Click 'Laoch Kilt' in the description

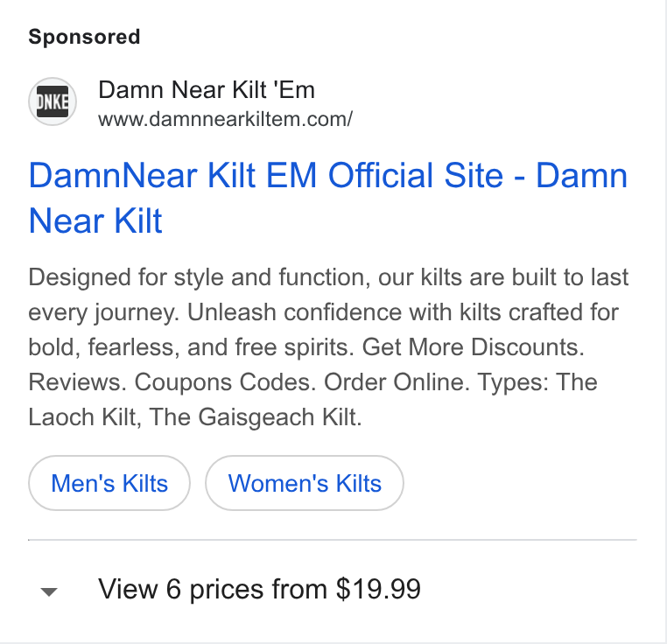click(85, 416)
